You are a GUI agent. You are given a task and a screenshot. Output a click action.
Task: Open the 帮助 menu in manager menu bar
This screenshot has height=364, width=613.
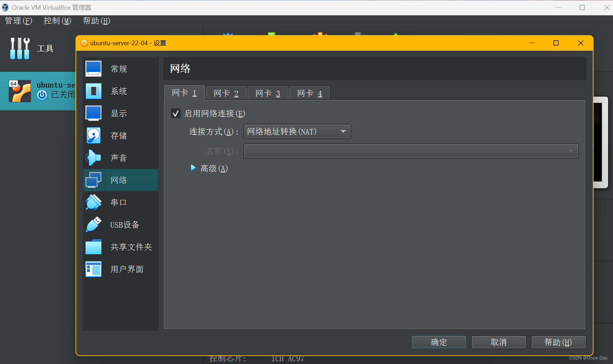click(x=96, y=21)
